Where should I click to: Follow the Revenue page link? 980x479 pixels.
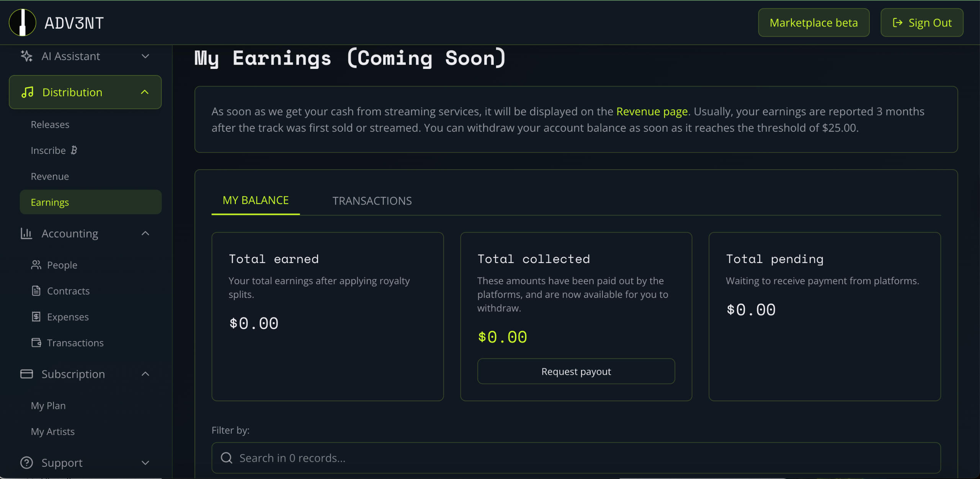click(x=652, y=111)
